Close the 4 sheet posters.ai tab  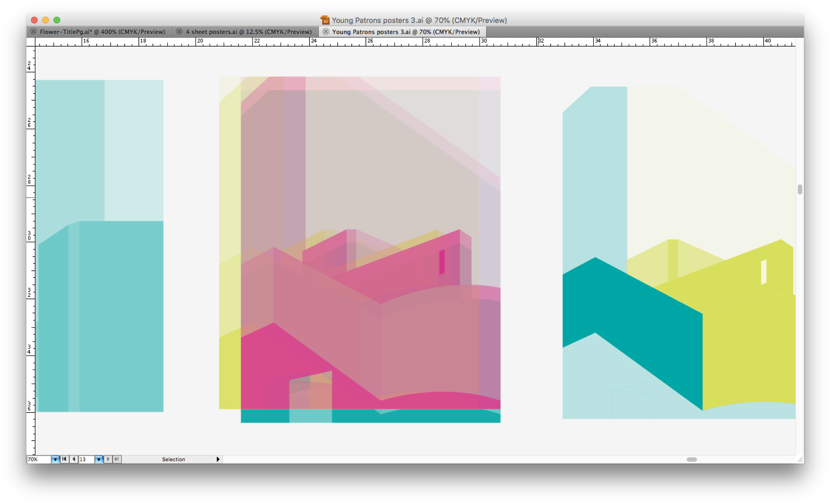coord(179,31)
